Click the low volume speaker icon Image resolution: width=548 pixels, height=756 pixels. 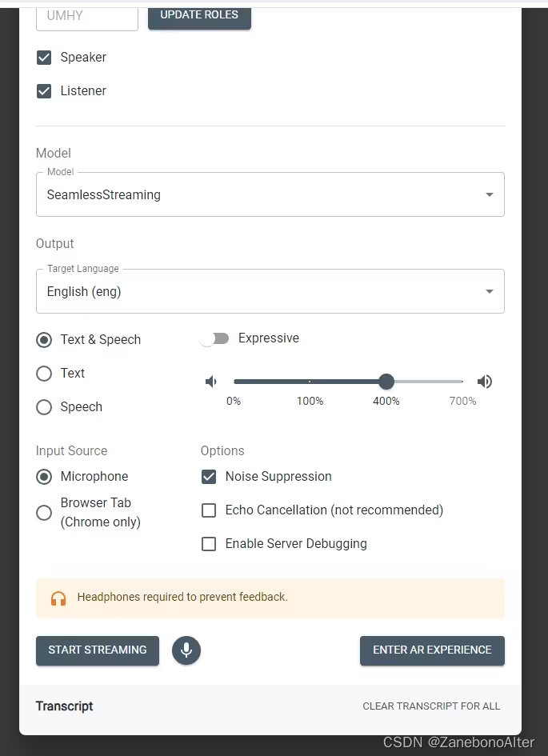[x=211, y=382]
